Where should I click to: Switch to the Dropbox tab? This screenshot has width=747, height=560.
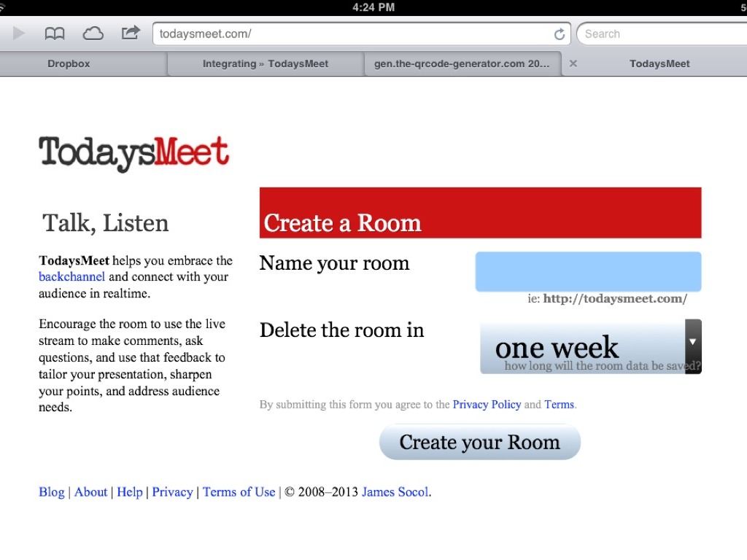pos(69,63)
